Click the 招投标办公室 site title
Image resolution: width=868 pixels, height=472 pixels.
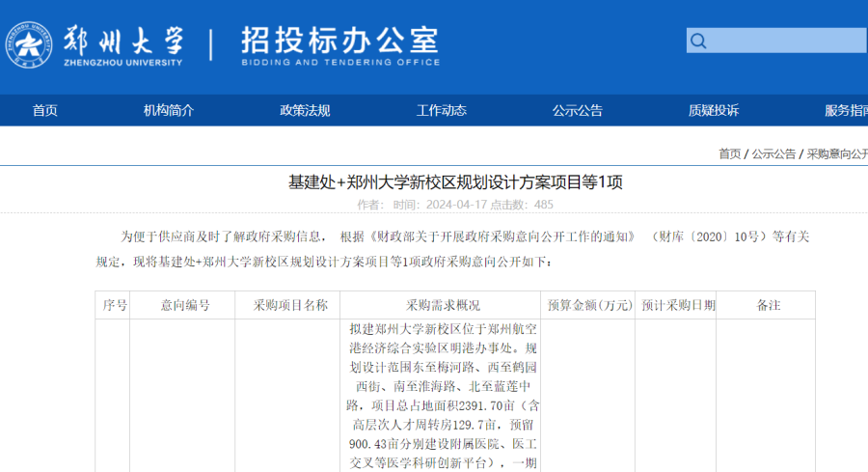click(x=339, y=41)
